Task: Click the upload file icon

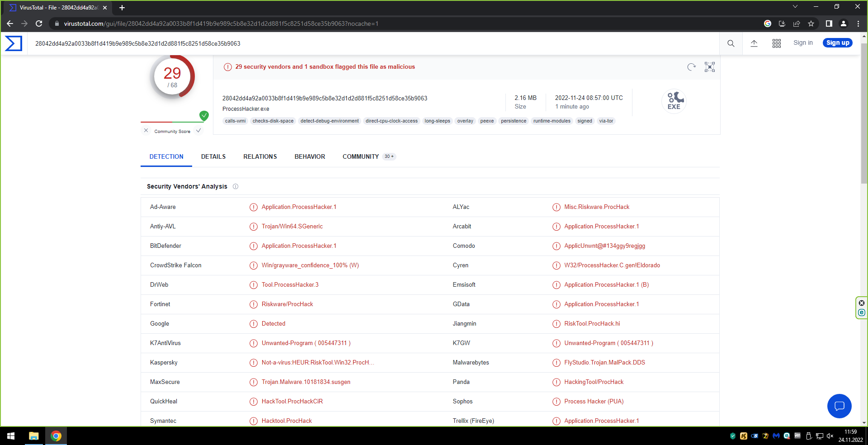Action: (754, 43)
